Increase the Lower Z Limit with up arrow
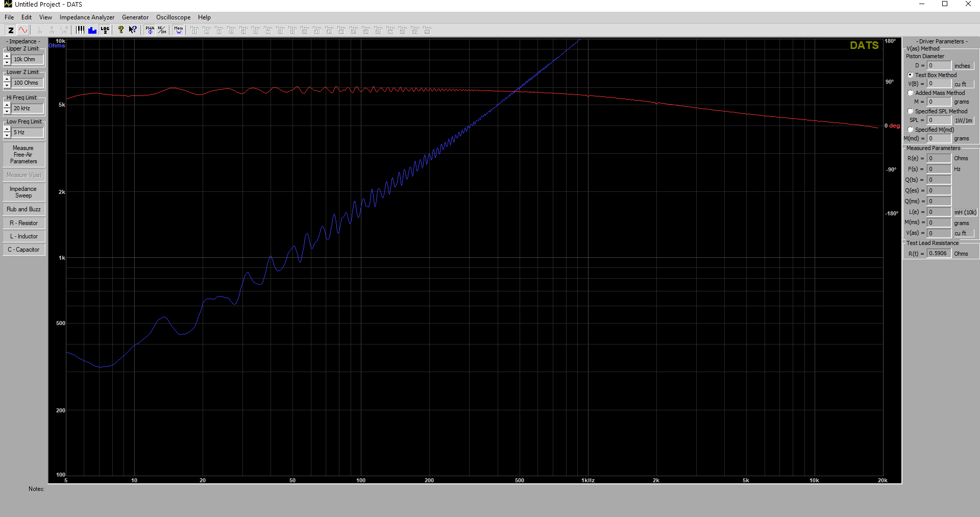The width and height of the screenshot is (980, 517). click(7, 80)
